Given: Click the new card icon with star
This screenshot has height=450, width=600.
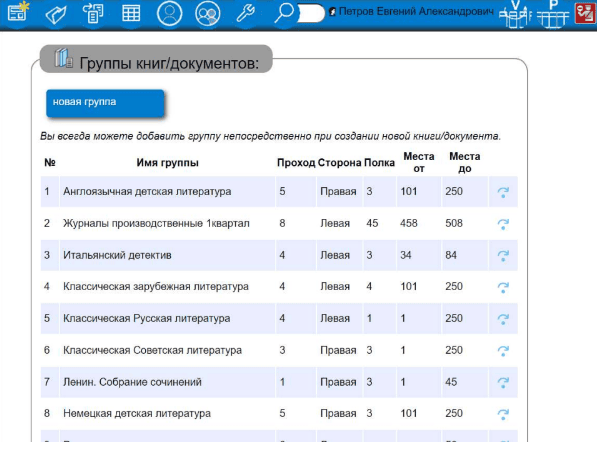Looking at the screenshot, I should (x=17, y=13).
